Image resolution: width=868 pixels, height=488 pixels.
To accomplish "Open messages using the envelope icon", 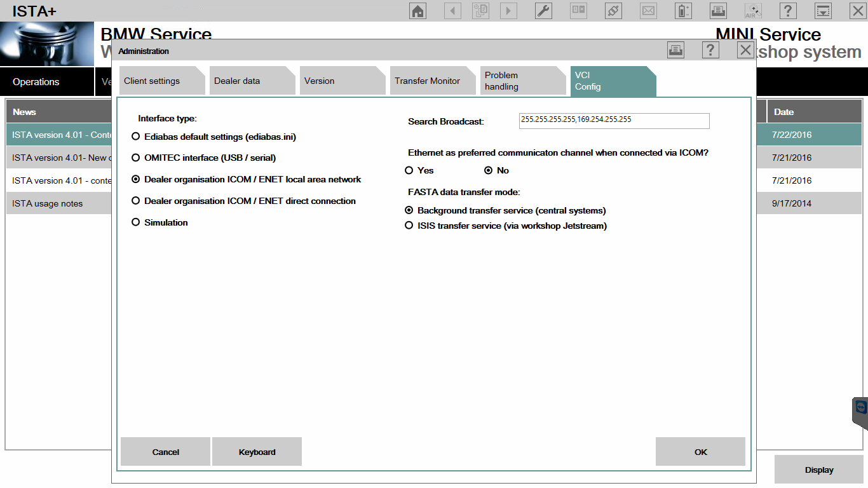I will pos(648,11).
